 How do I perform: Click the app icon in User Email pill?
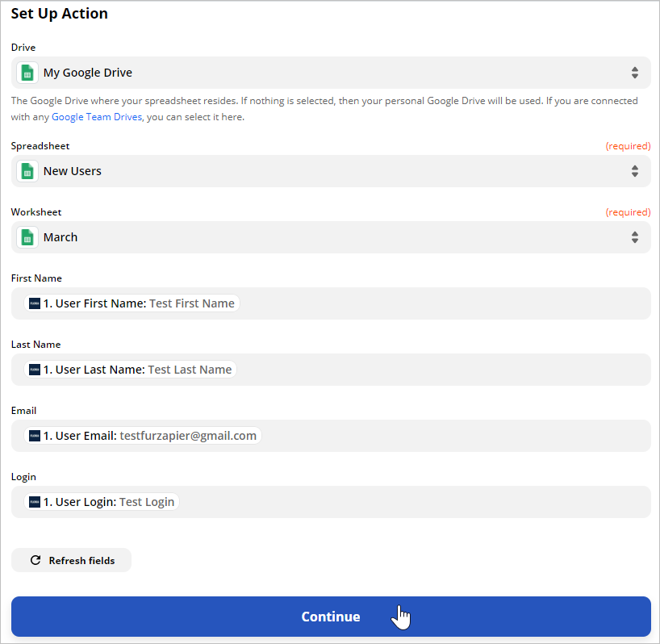coord(35,436)
